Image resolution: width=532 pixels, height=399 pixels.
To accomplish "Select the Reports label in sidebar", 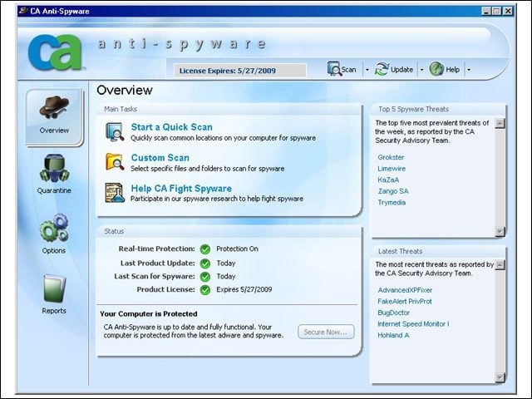I will [54, 310].
